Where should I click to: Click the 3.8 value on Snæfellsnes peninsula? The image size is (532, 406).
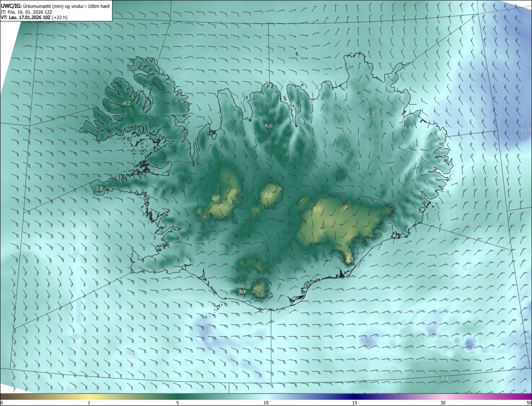99,188
